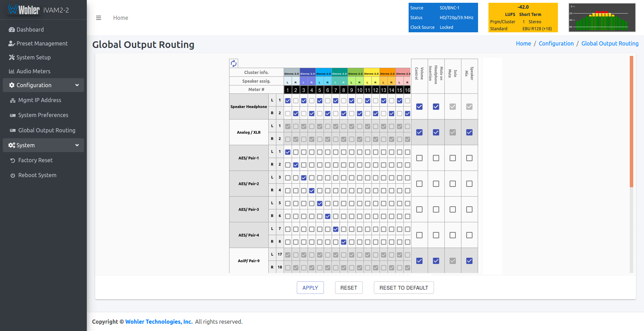Open Configuration breadcrumb link
Image resolution: width=644 pixels, height=331 pixels.
(556, 43)
